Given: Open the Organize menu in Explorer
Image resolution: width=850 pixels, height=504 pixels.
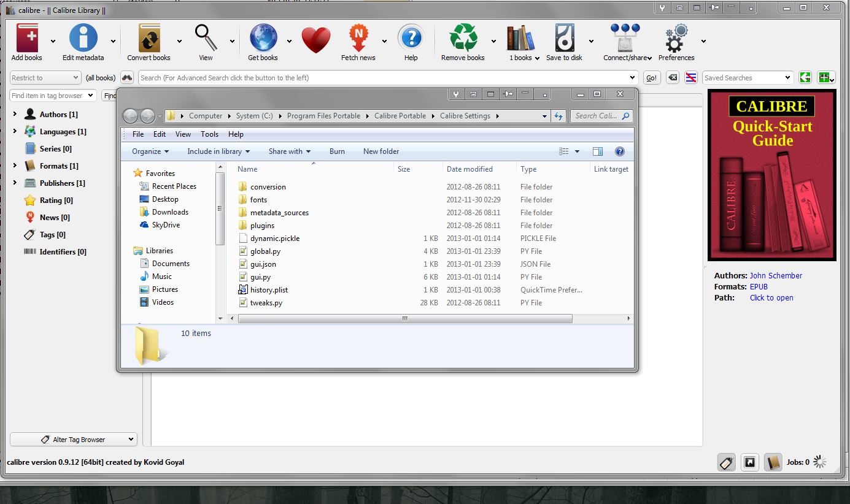Looking at the screenshot, I should point(150,151).
